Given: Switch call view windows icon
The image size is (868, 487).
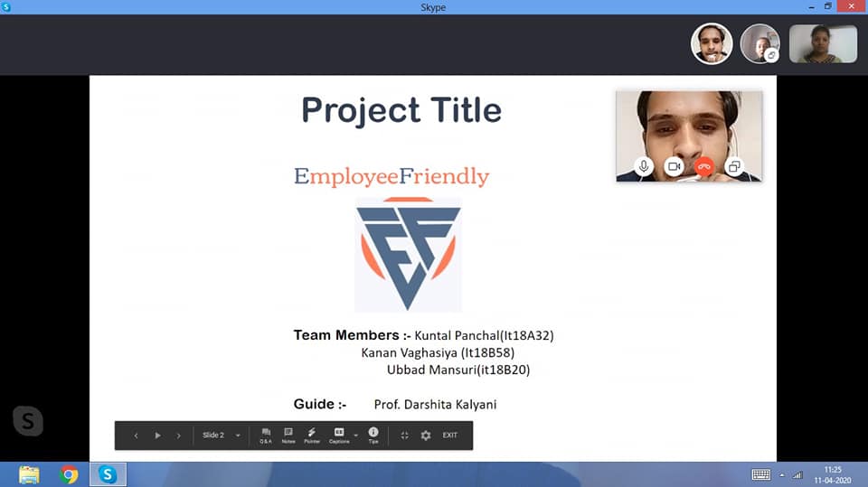Looking at the screenshot, I should point(734,166).
